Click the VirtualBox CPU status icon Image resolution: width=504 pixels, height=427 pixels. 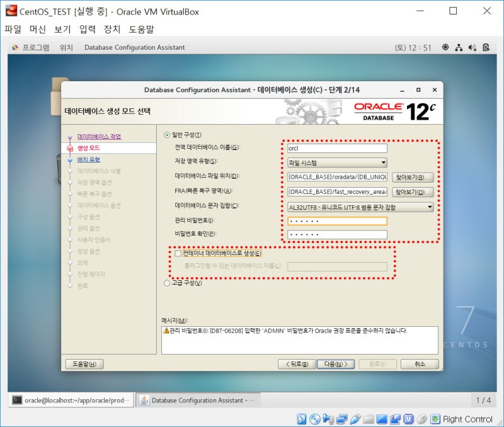(408, 419)
